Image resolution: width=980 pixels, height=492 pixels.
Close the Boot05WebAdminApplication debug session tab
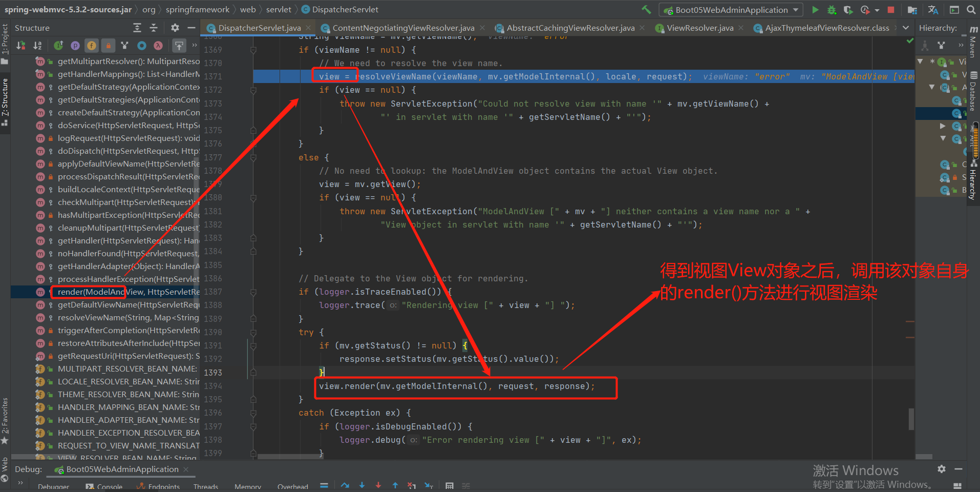[186, 469]
